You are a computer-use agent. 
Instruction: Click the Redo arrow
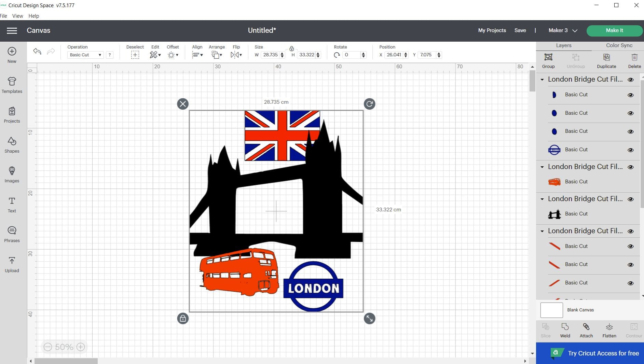(51, 51)
